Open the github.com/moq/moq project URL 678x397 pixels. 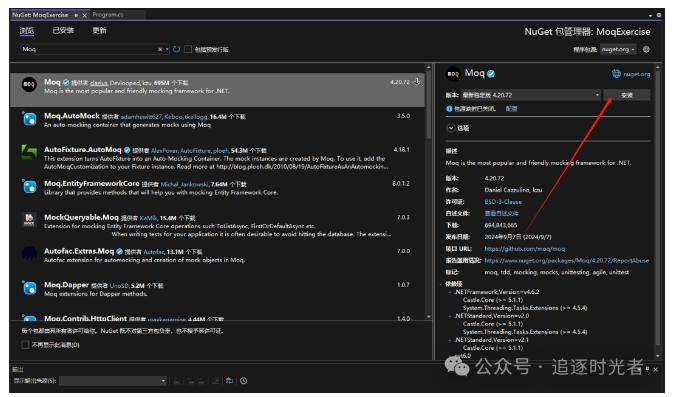click(524, 249)
